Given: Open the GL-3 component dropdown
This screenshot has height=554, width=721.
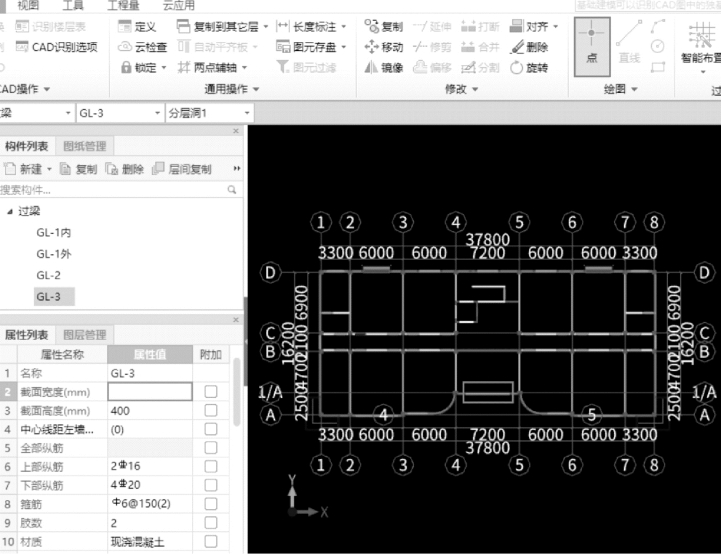Looking at the screenshot, I should pos(157,113).
